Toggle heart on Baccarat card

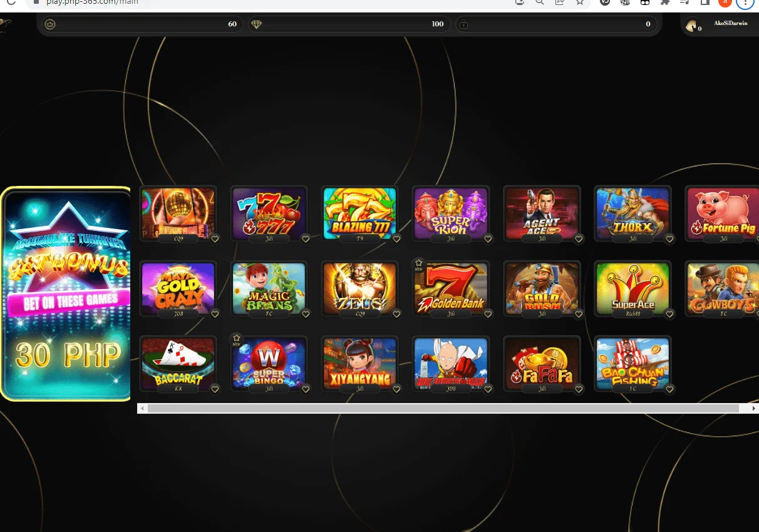(x=215, y=389)
